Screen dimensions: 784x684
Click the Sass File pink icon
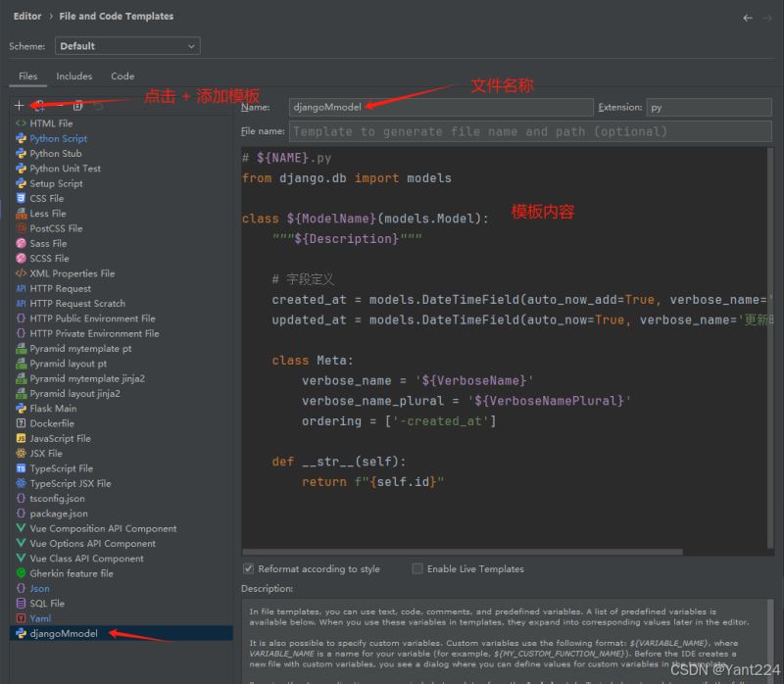(x=21, y=243)
